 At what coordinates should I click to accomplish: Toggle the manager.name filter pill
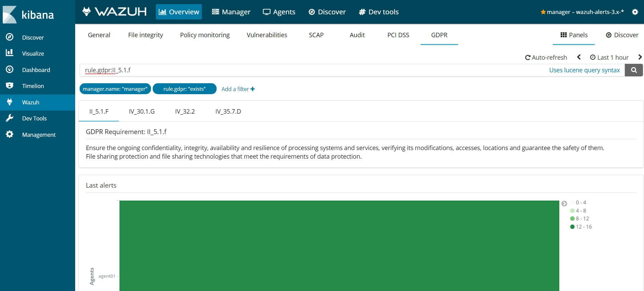point(115,89)
